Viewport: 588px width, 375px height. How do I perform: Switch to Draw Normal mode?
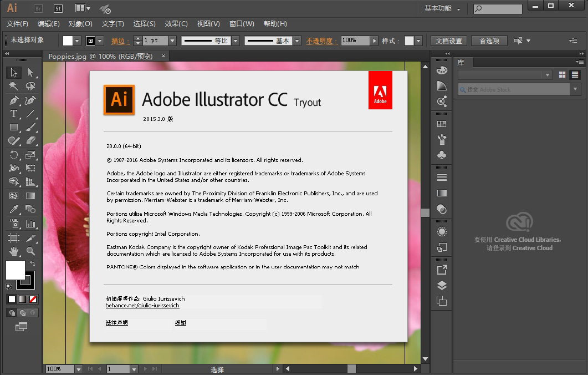pyautogui.click(x=12, y=313)
